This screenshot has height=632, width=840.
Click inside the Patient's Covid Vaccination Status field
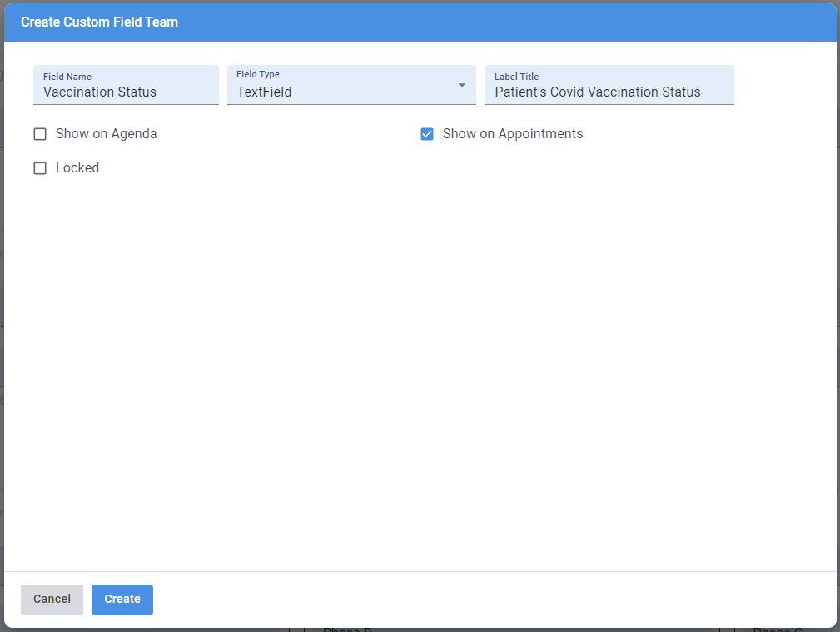click(609, 92)
